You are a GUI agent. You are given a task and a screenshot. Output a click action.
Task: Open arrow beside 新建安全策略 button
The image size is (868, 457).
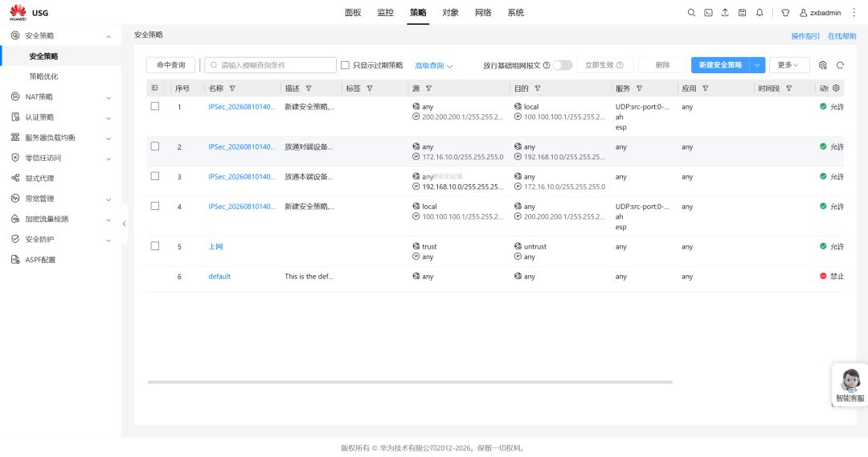757,65
